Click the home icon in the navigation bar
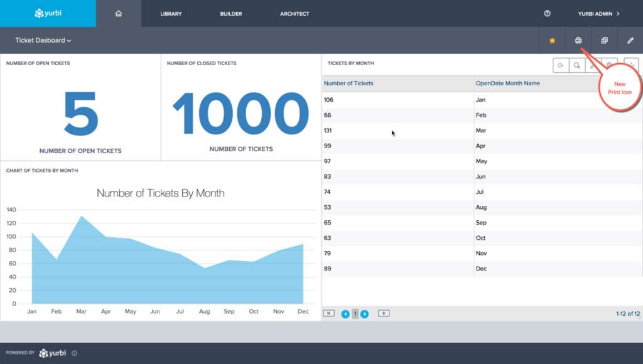Image resolution: width=643 pixels, height=364 pixels. pyautogui.click(x=119, y=13)
